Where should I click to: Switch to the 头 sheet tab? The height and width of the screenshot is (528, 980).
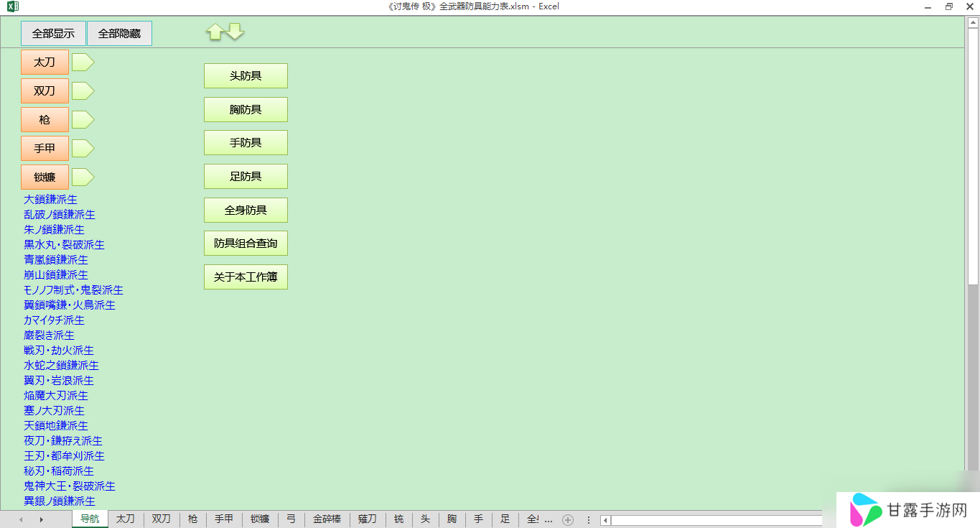coord(425,519)
